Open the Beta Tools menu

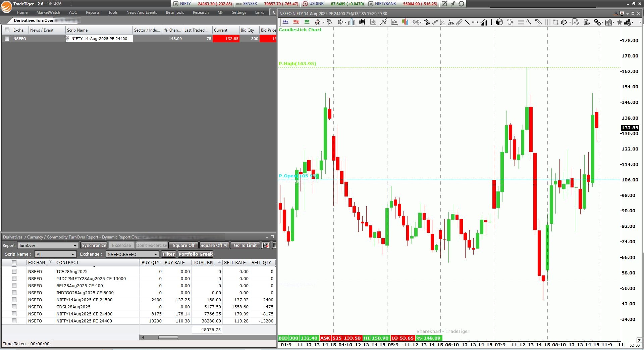point(175,12)
